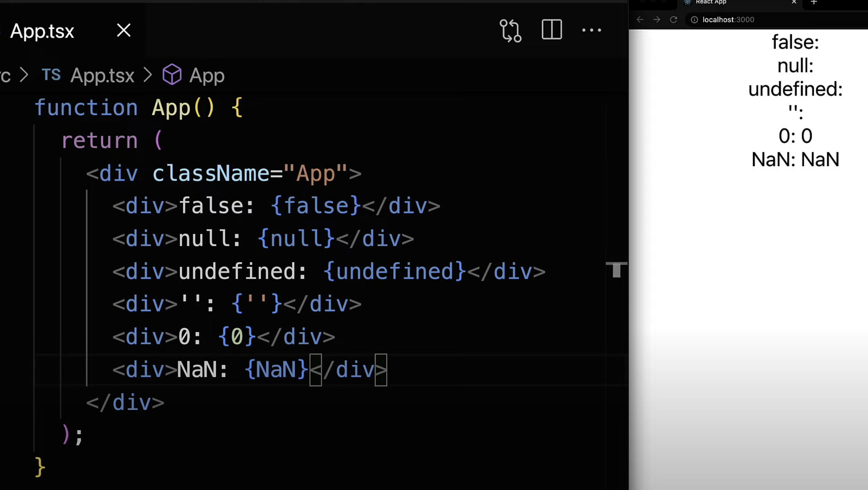This screenshot has width=868, height=490.
Task: Close the App.tsx editor tab
Action: [124, 30]
